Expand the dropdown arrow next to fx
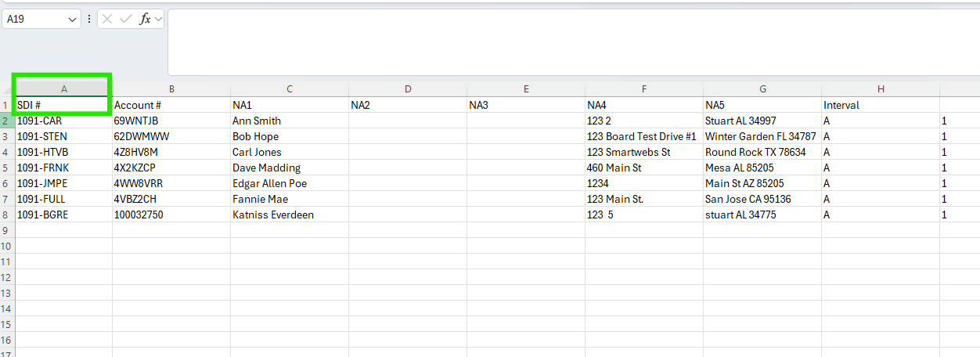Screen dimensions: 980x357 (x=158, y=20)
